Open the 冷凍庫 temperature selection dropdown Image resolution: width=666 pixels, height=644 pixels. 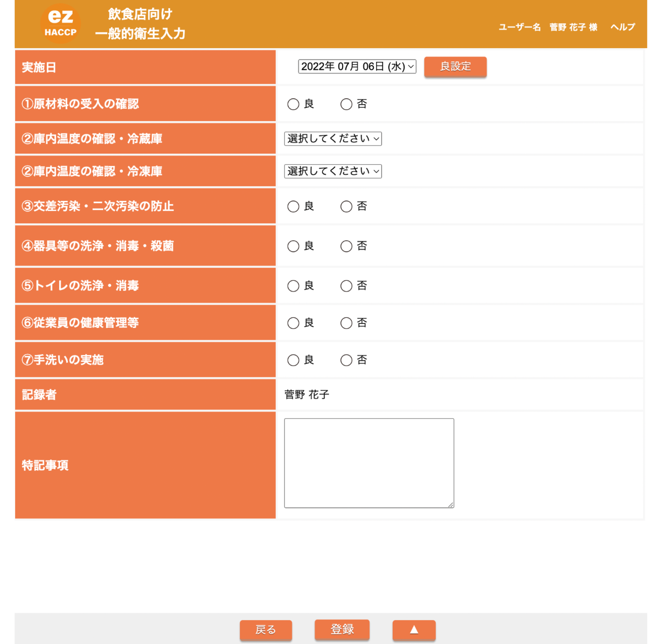333,171
